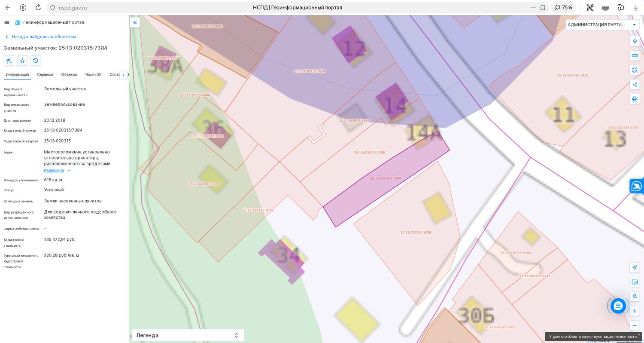This screenshot has width=644, height=343.
Task: Open the chat support bubble
Action: [x=618, y=306]
